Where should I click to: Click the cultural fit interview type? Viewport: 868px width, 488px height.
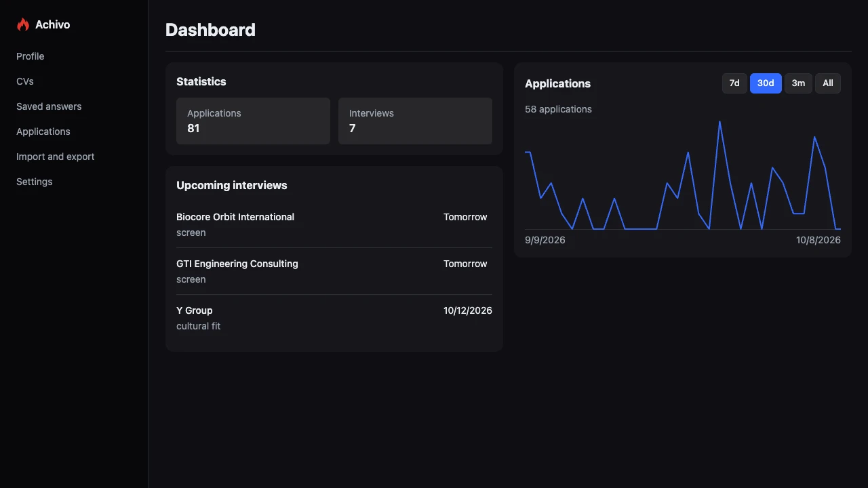tap(199, 326)
